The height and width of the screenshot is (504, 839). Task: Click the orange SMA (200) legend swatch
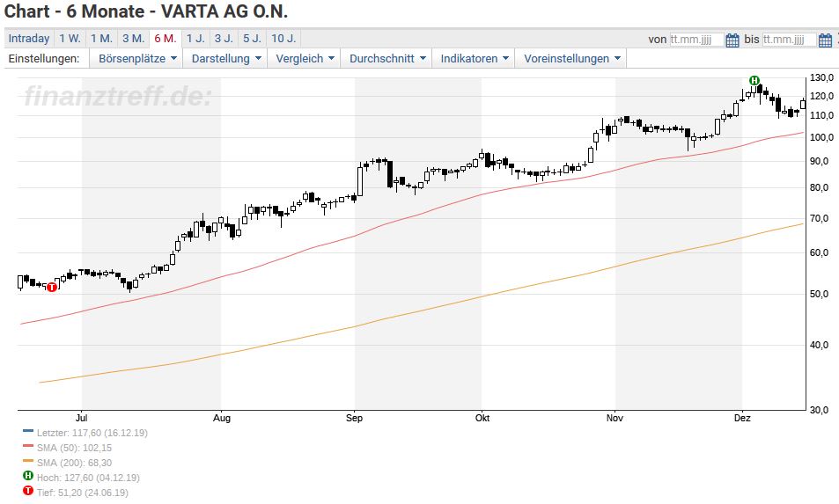(28, 461)
